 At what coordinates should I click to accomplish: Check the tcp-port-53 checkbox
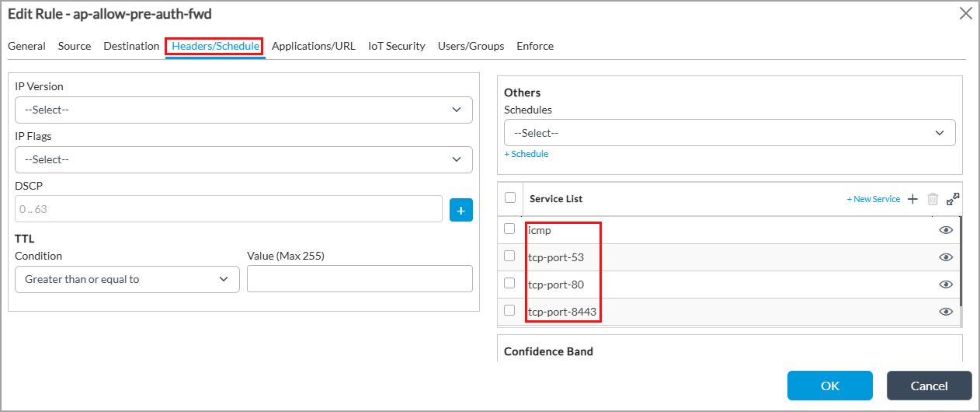tap(509, 256)
